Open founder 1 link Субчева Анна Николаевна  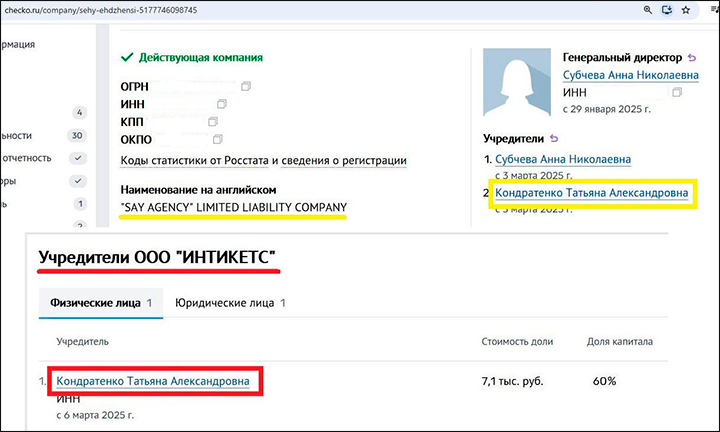(x=563, y=159)
